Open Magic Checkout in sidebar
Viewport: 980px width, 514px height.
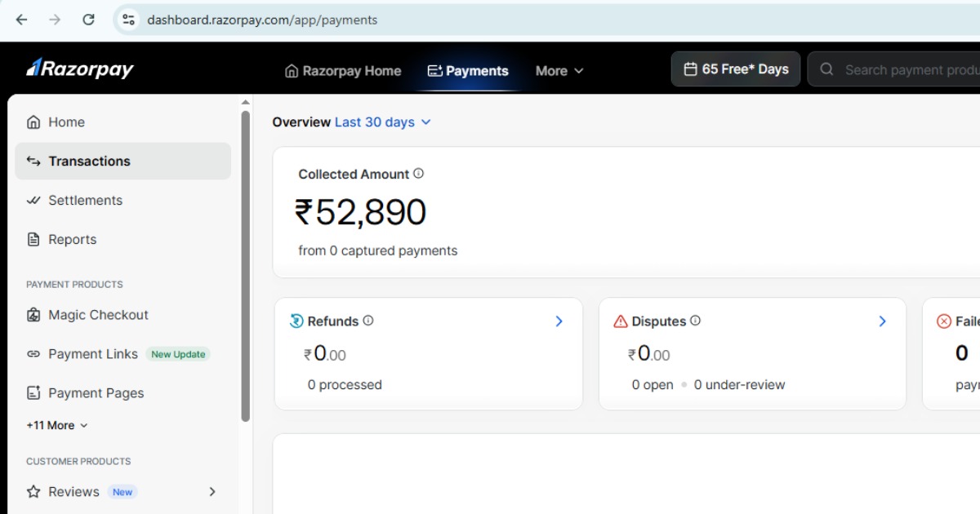tap(122, 315)
